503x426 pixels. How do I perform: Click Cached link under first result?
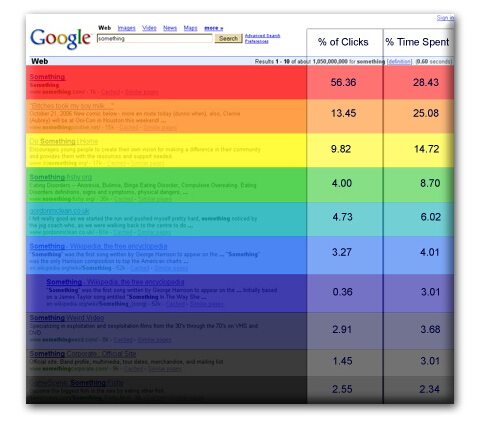pos(110,92)
